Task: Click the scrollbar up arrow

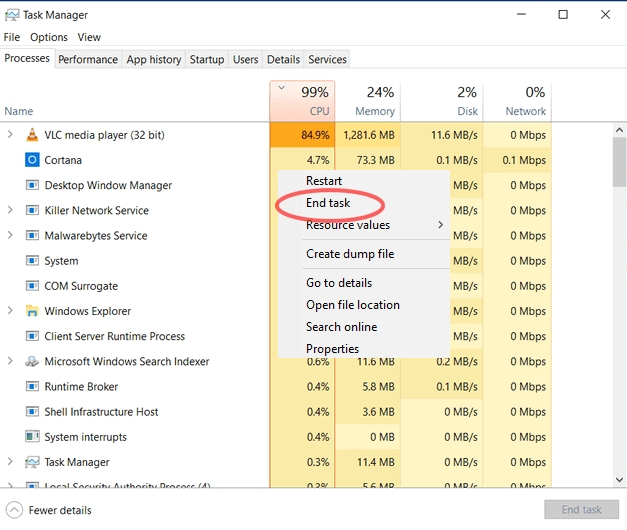Action: [619, 130]
